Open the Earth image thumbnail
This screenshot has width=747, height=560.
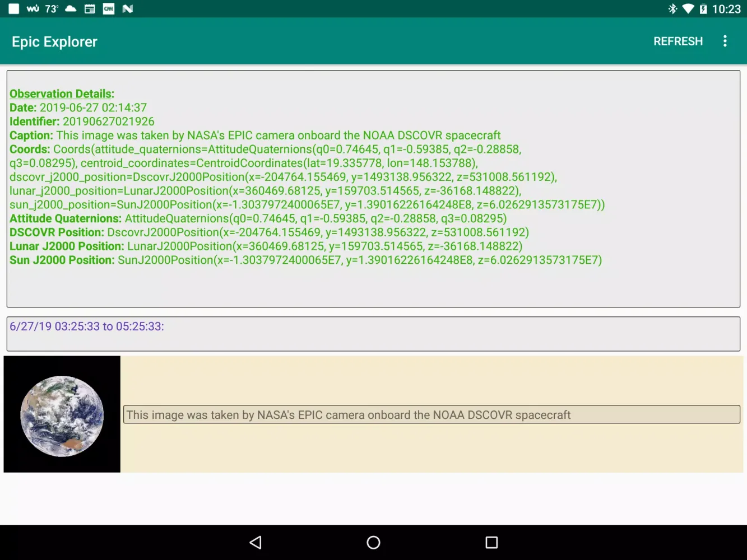point(62,414)
